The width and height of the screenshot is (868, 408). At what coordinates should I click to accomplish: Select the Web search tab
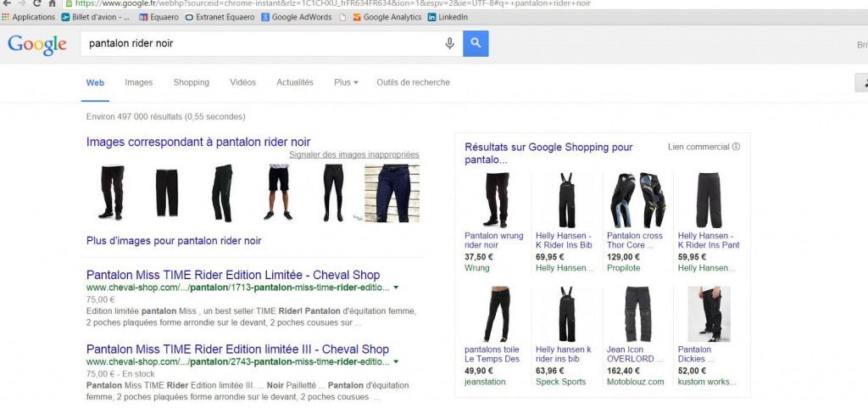point(95,82)
